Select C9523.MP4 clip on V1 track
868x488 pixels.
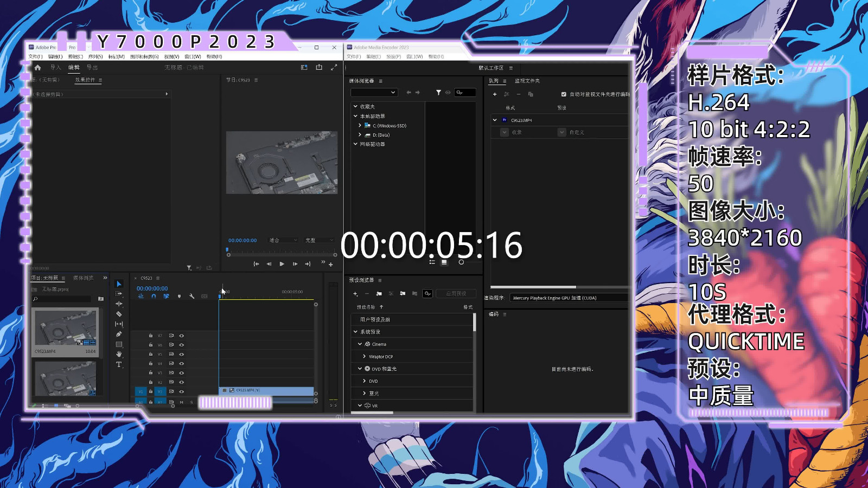[x=266, y=390]
